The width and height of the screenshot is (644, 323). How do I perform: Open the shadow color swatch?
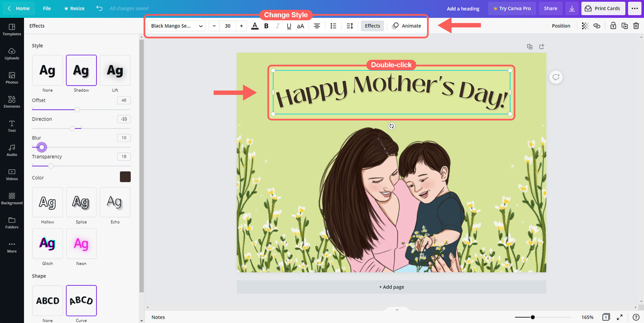125,177
